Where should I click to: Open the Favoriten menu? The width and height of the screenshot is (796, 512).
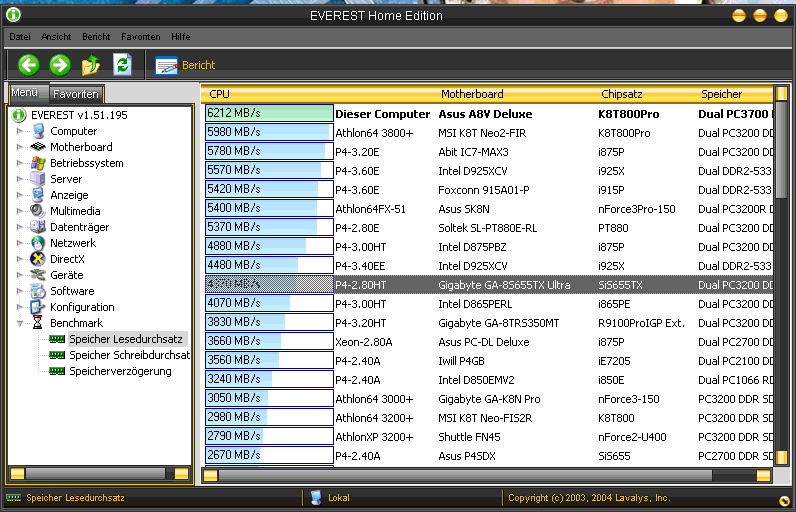pos(141,37)
